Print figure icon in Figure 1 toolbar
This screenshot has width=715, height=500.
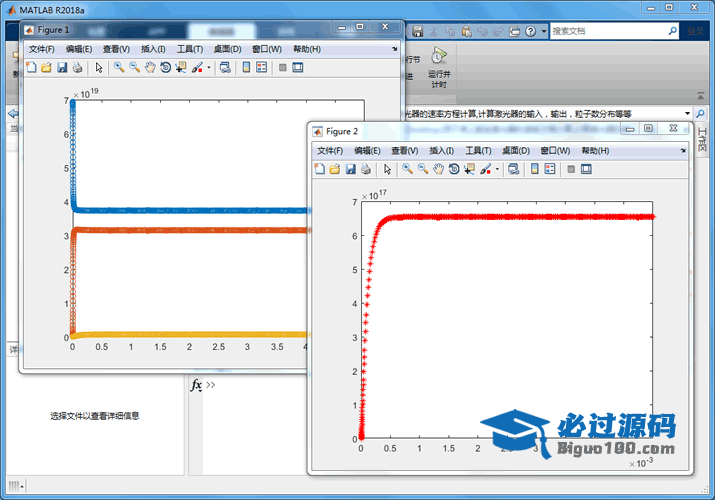coord(78,68)
